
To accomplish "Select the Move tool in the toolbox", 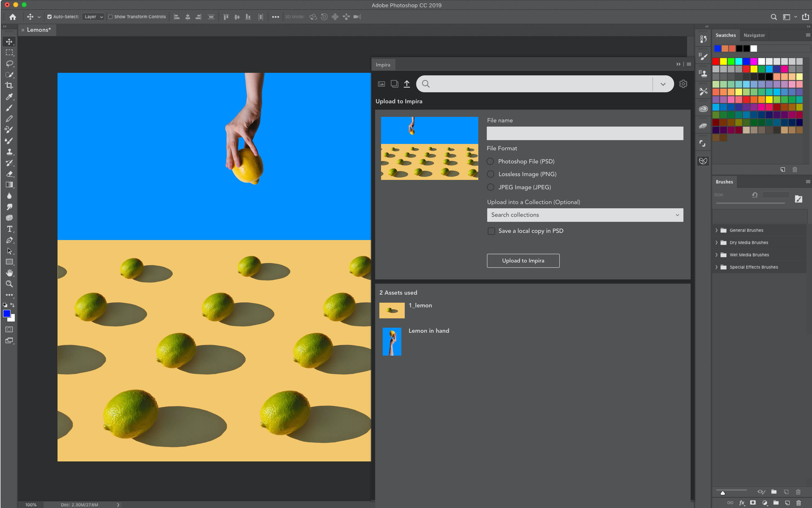I will click(9, 42).
